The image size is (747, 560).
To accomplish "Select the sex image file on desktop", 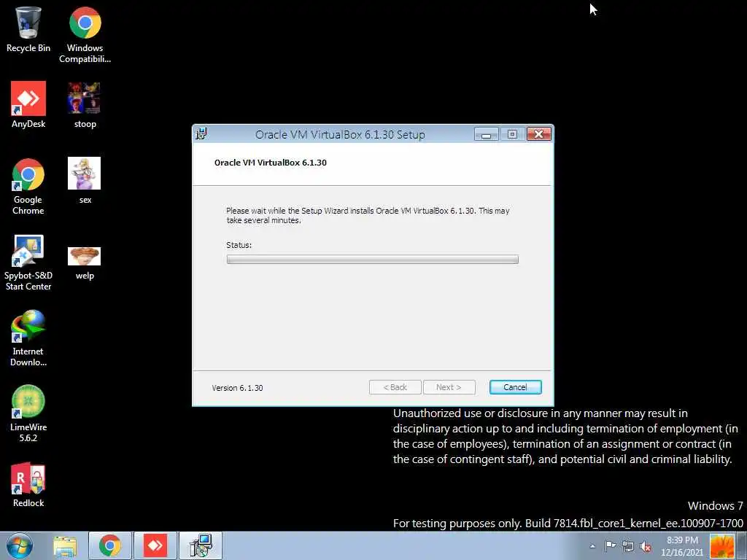I will point(85,181).
